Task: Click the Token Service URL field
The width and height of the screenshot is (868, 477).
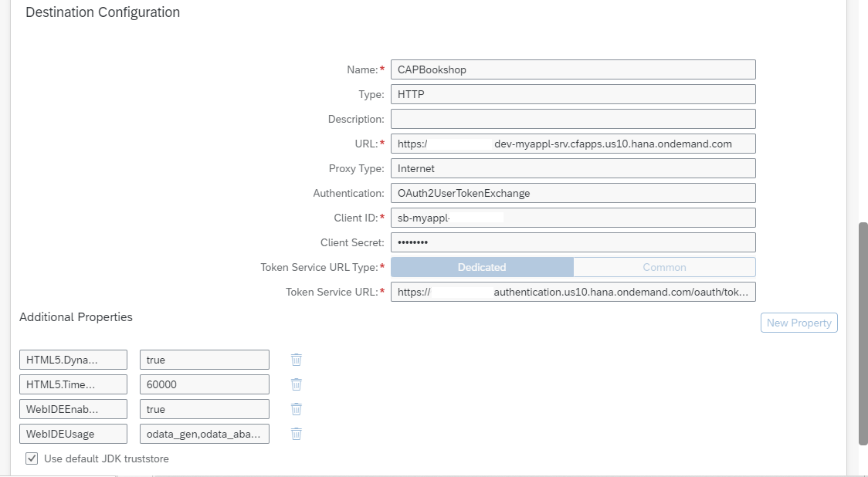Action: click(x=573, y=292)
